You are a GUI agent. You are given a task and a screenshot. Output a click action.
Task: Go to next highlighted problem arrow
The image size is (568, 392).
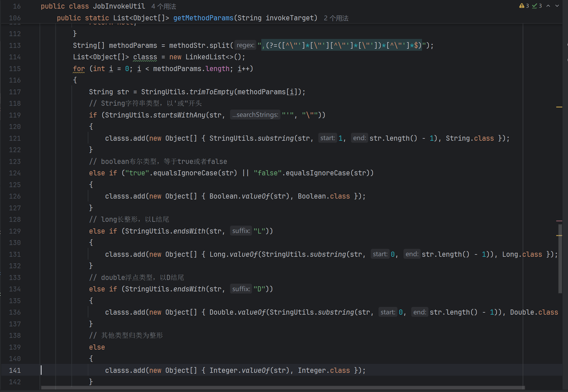click(557, 6)
